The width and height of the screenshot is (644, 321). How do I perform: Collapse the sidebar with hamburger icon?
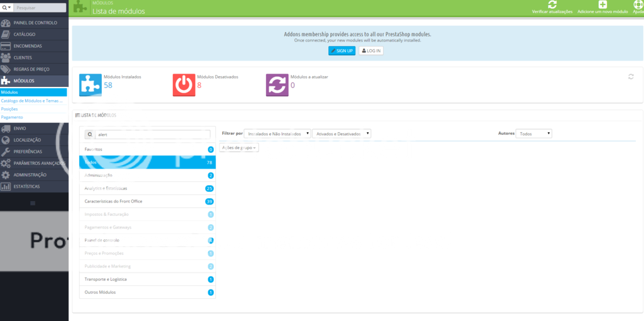tap(33, 203)
